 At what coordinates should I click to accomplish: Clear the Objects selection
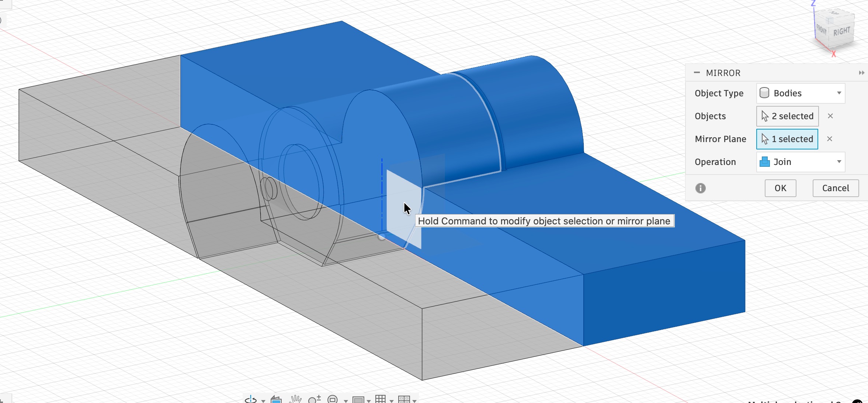pos(830,116)
